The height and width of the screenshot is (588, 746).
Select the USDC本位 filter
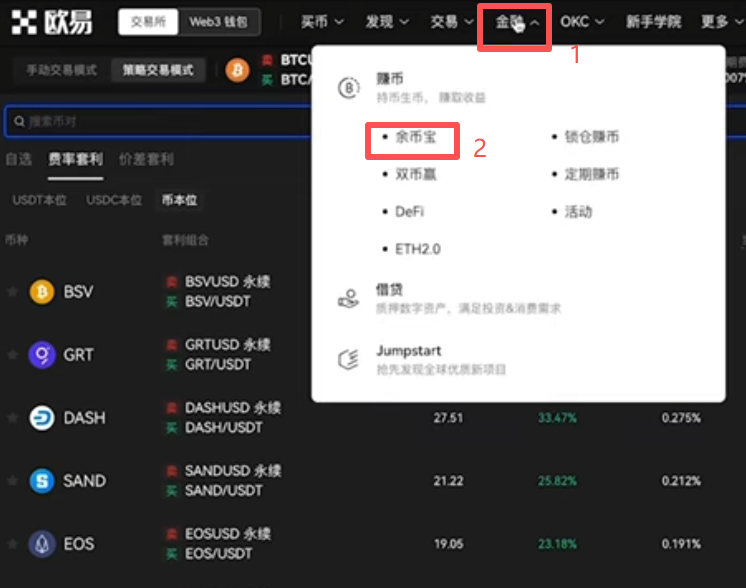(114, 200)
